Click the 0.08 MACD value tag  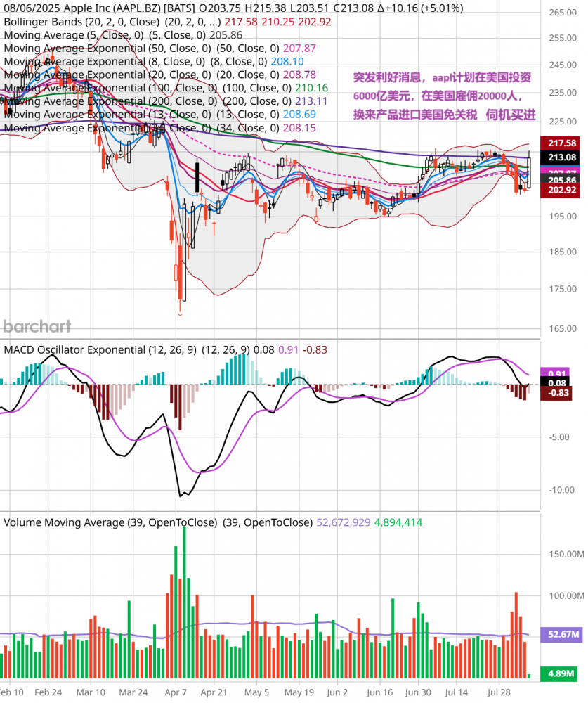556,383
